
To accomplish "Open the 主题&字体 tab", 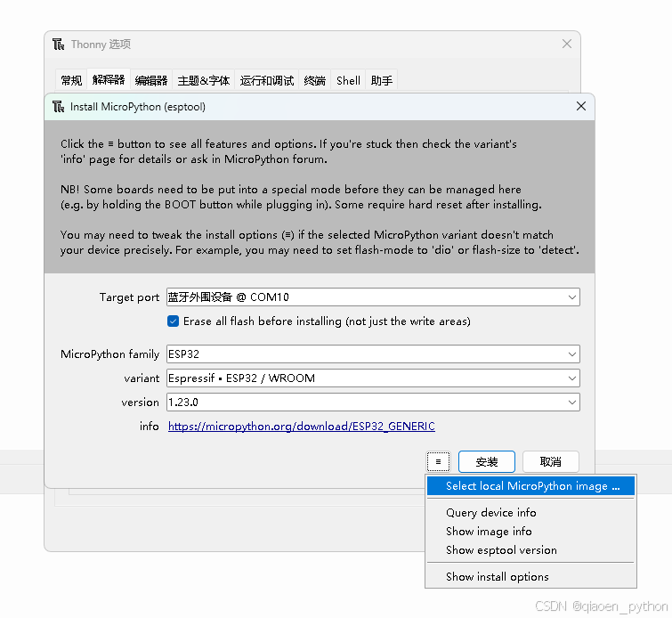I will pyautogui.click(x=204, y=80).
